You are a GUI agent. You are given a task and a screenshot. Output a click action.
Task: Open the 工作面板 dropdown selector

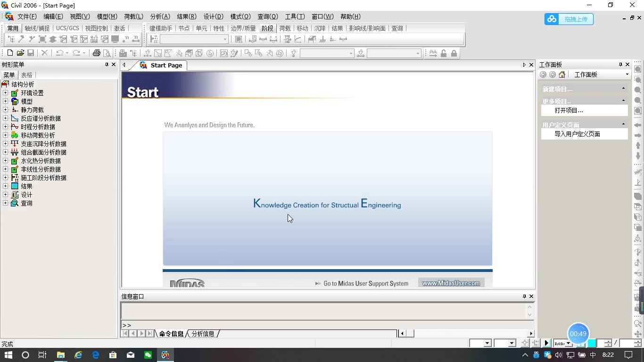pyautogui.click(x=627, y=74)
